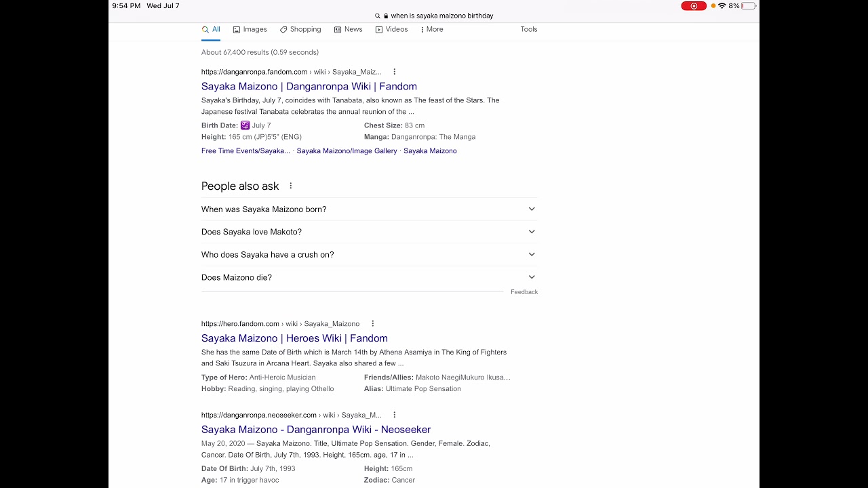Tap the 'Date Of Birth: July 7th, 1993' text
Image resolution: width=868 pixels, height=488 pixels.
tap(248, 469)
